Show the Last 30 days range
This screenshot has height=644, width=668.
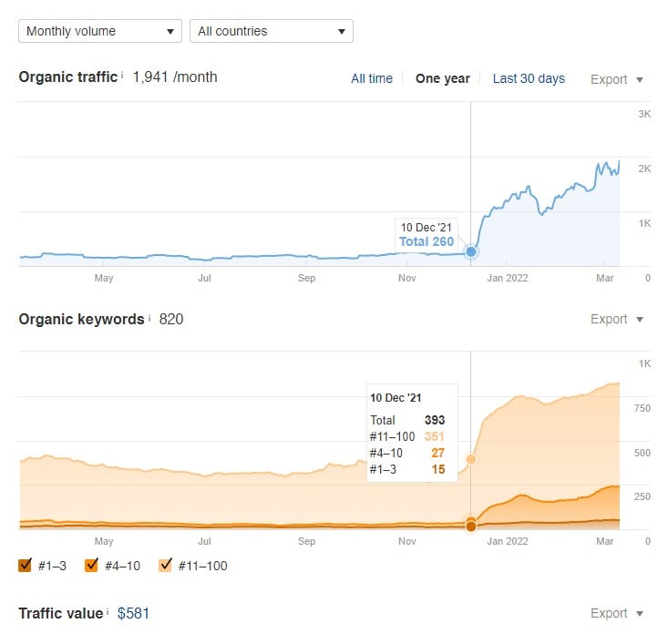(x=529, y=78)
